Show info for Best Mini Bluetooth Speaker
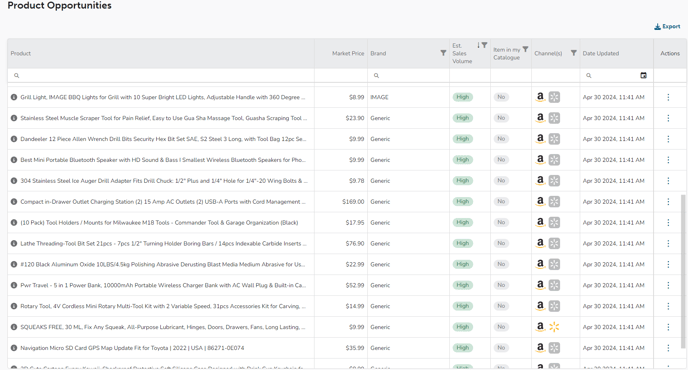 pos(14,160)
